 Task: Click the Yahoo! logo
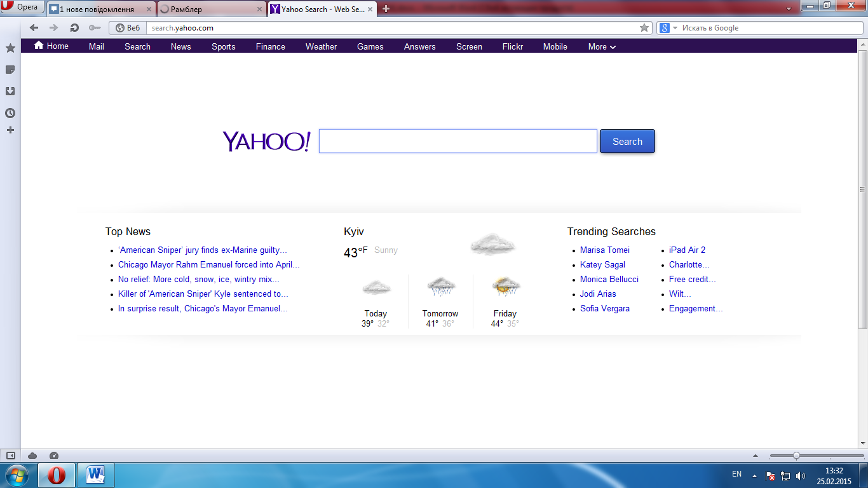(266, 141)
